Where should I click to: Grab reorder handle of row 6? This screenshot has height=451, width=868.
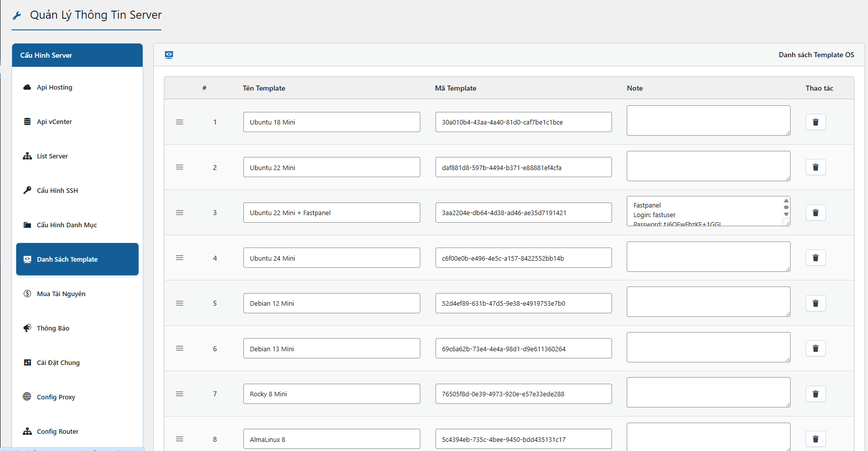(x=180, y=348)
